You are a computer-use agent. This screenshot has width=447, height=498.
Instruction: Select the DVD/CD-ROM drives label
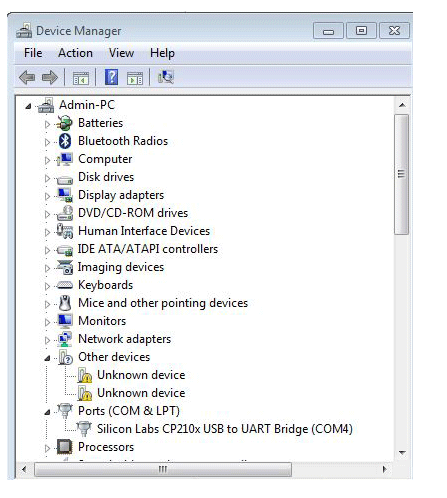(133, 213)
